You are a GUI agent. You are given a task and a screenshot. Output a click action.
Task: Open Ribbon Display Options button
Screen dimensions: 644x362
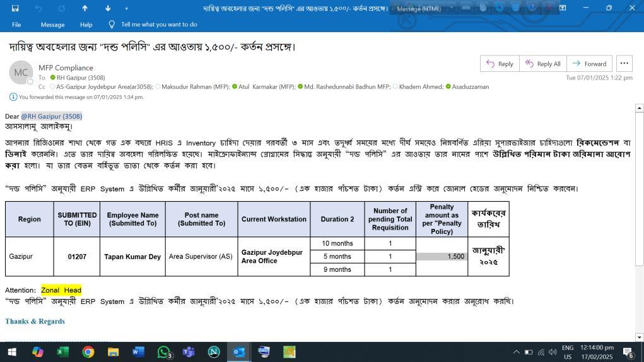pos(563,8)
